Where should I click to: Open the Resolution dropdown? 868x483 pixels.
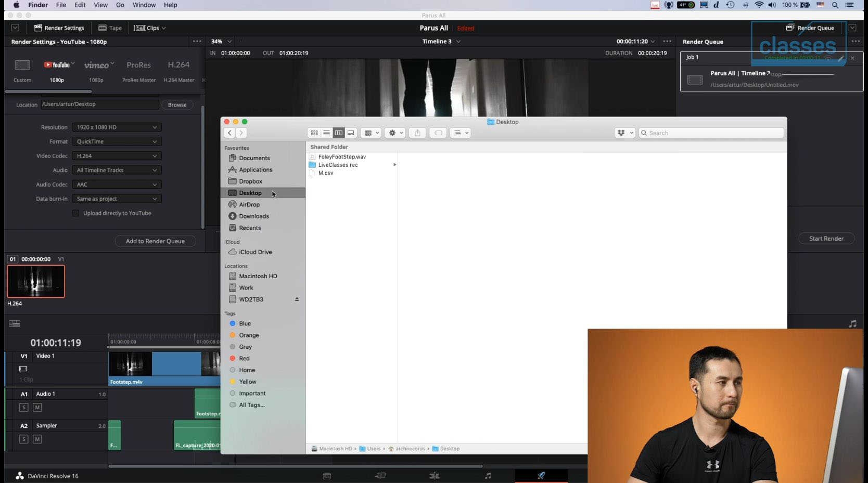coord(117,127)
